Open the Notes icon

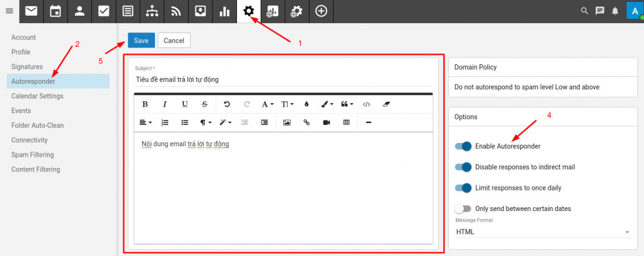click(x=128, y=11)
